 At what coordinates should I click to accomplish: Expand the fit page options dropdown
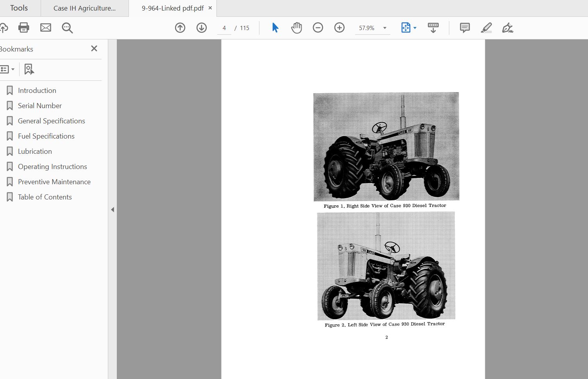(x=415, y=28)
